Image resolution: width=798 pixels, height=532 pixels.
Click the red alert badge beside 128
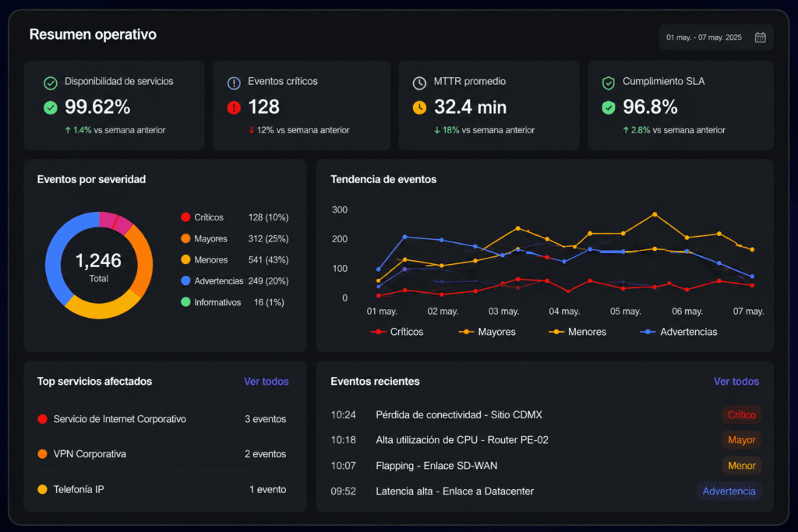[x=234, y=107]
